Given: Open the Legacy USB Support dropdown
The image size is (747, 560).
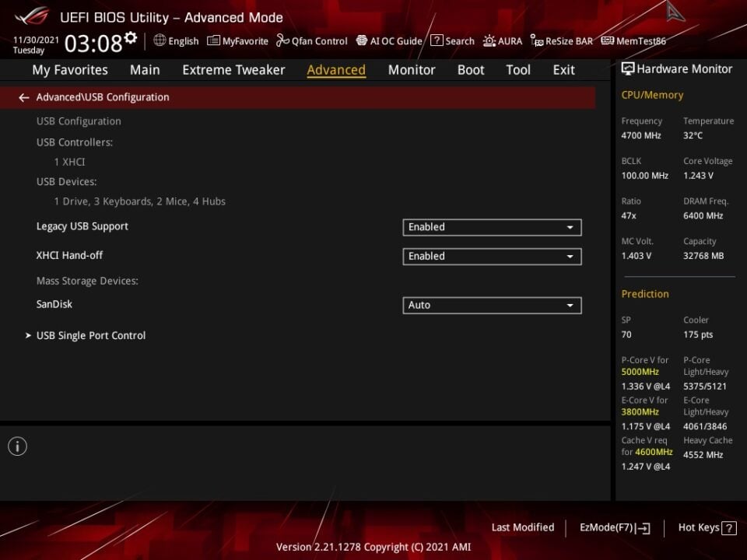Looking at the screenshot, I should pos(492,227).
